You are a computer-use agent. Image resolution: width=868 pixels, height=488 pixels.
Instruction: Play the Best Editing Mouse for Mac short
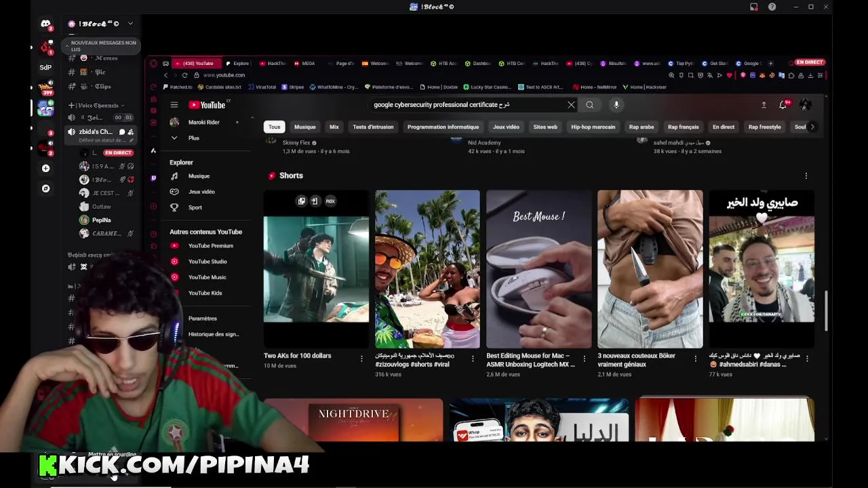539,269
